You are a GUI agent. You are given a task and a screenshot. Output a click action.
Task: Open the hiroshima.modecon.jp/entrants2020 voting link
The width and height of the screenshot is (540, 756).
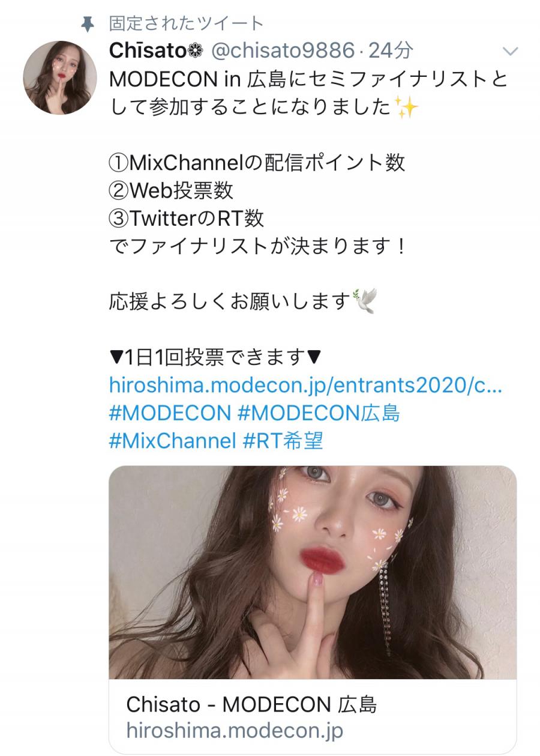[305, 385]
